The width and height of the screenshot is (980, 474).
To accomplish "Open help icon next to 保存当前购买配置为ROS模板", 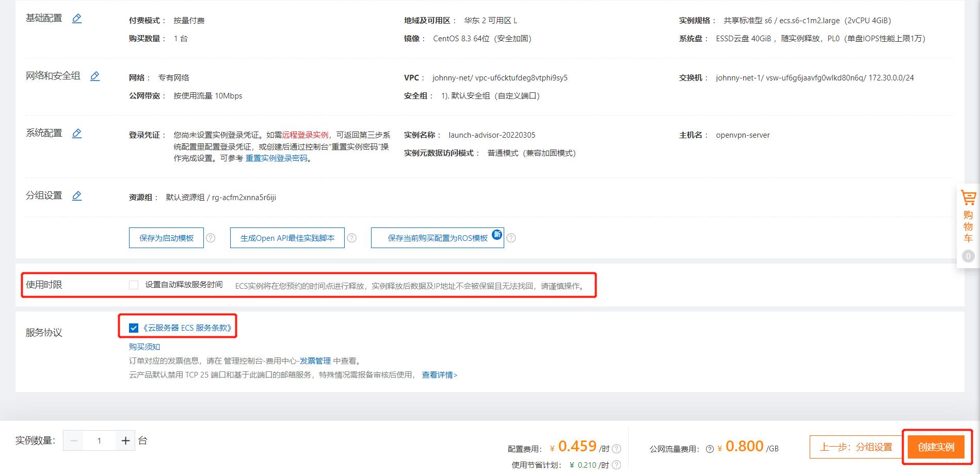I will click(511, 238).
